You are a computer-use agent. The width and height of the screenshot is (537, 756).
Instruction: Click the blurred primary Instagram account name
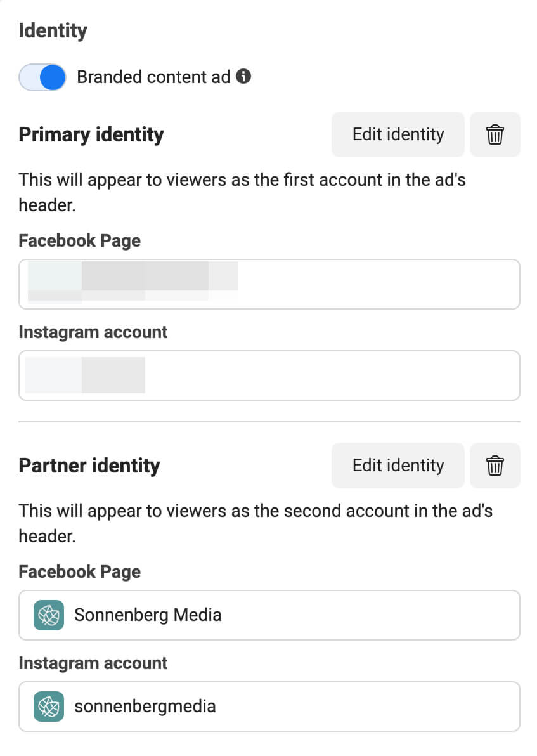(x=86, y=375)
